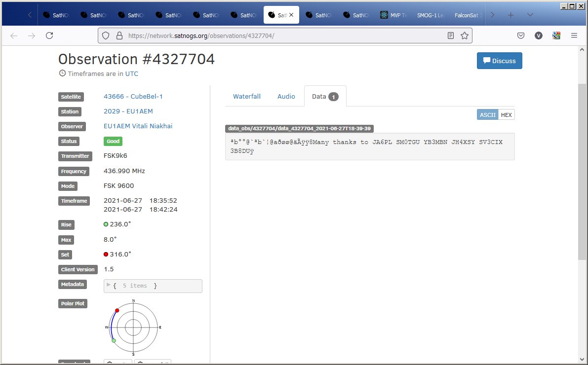Click the Polar Plot label badge

73,303
